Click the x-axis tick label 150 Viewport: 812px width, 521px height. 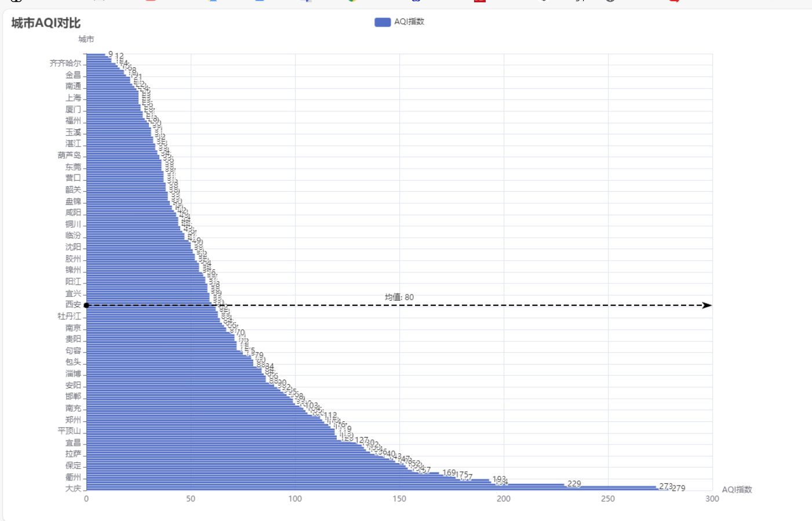[x=399, y=499]
